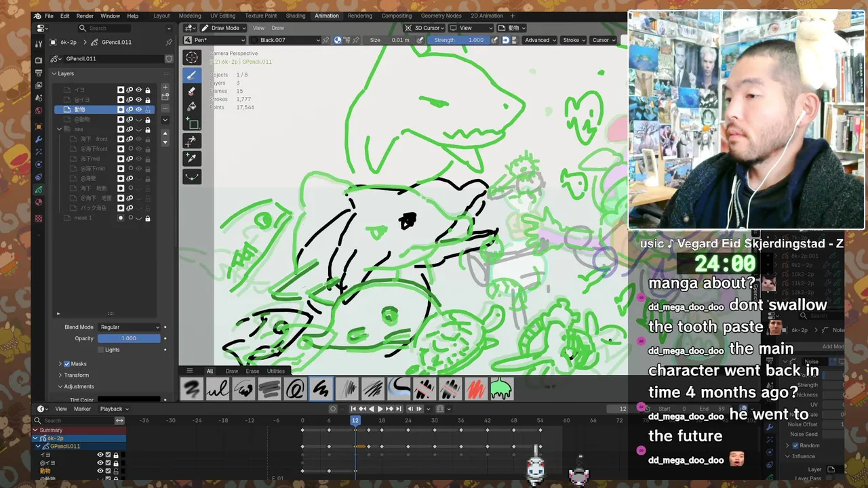Select the Trim tool
868x488 pixels.
point(192,141)
